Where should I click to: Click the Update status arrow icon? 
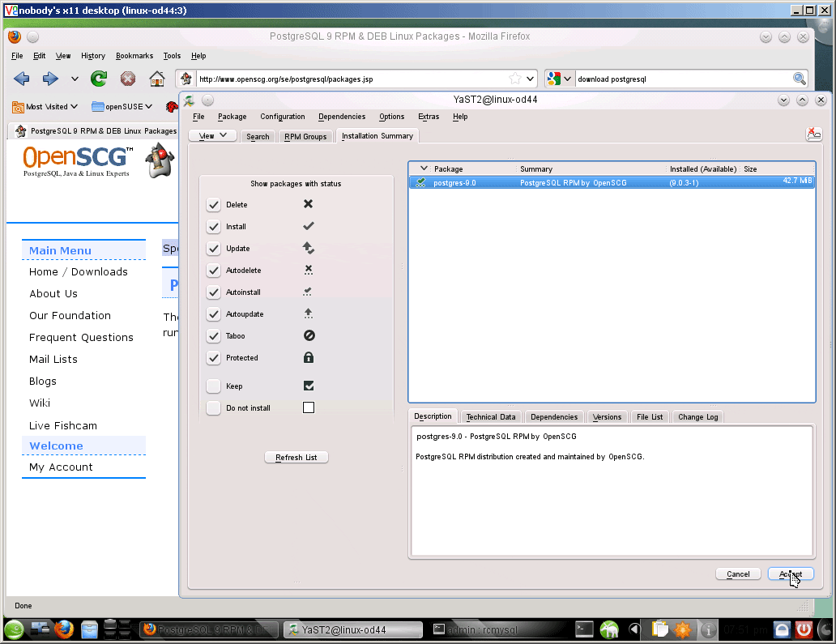(x=308, y=248)
